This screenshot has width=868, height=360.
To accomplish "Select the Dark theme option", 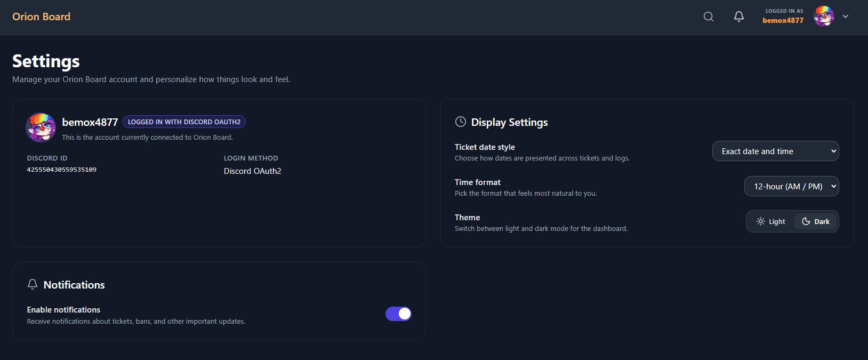I will click(x=816, y=221).
